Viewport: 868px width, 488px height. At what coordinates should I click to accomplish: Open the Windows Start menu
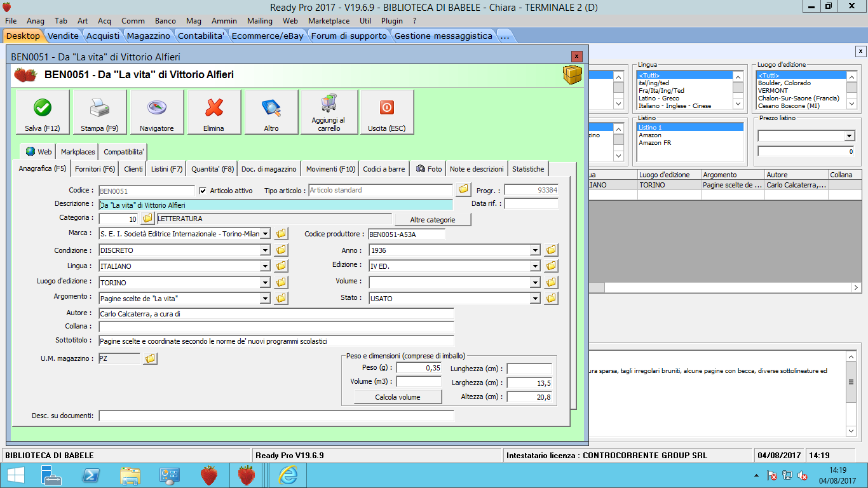(x=15, y=475)
